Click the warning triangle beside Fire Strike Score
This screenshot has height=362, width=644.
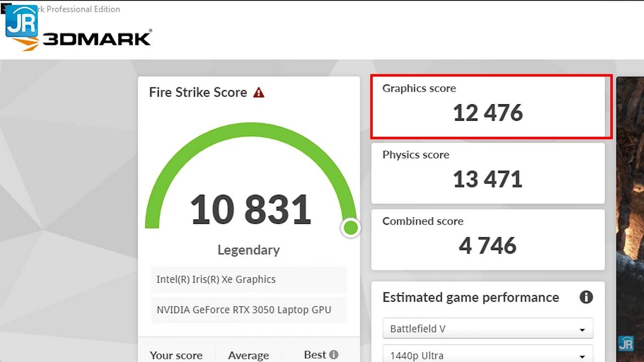(x=259, y=92)
